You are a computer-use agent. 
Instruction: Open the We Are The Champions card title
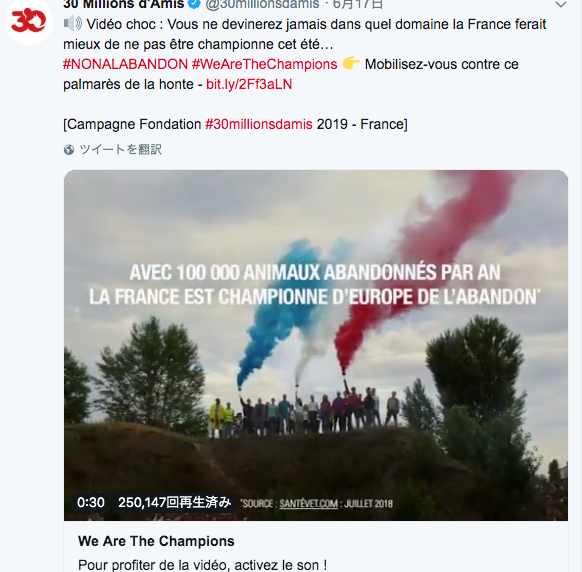click(156, 541)
